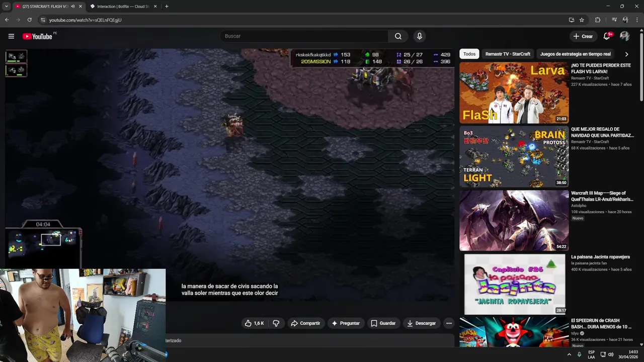Close the Interaction BotRix tab

point(155,7)
